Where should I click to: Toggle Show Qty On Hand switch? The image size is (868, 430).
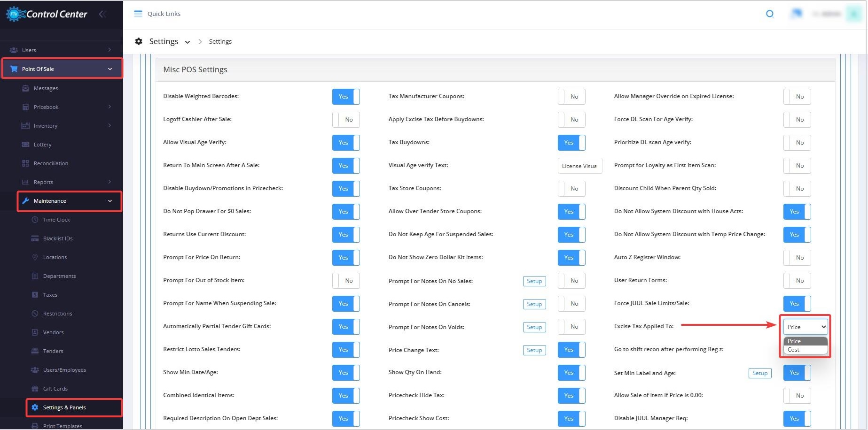pyautogui.click(x=571, y=372)
